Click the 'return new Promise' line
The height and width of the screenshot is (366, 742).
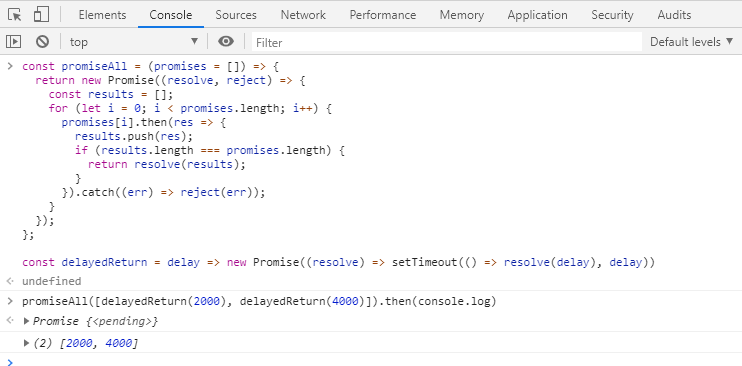coord(170,80)
